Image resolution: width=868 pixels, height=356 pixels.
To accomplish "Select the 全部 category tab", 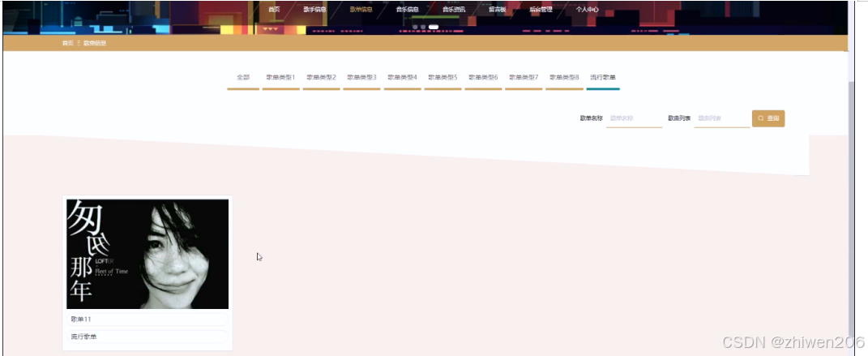I will pyautogui.click(x=243, y=78).
